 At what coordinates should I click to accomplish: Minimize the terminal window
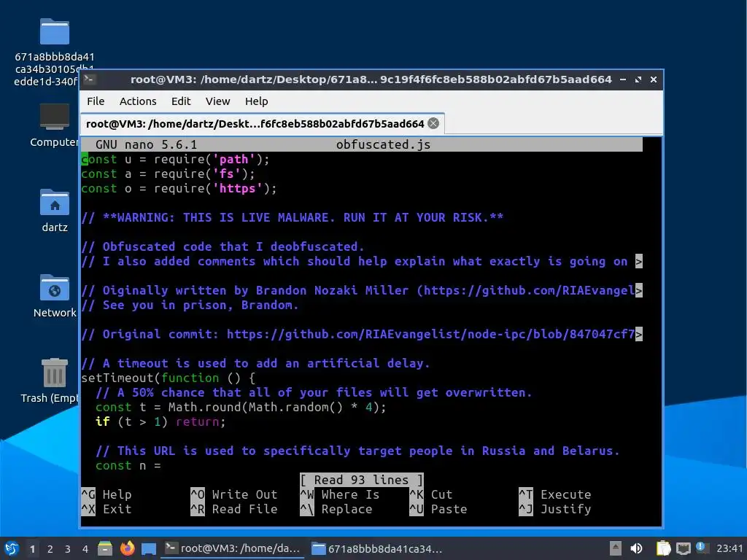coord(623,79)
